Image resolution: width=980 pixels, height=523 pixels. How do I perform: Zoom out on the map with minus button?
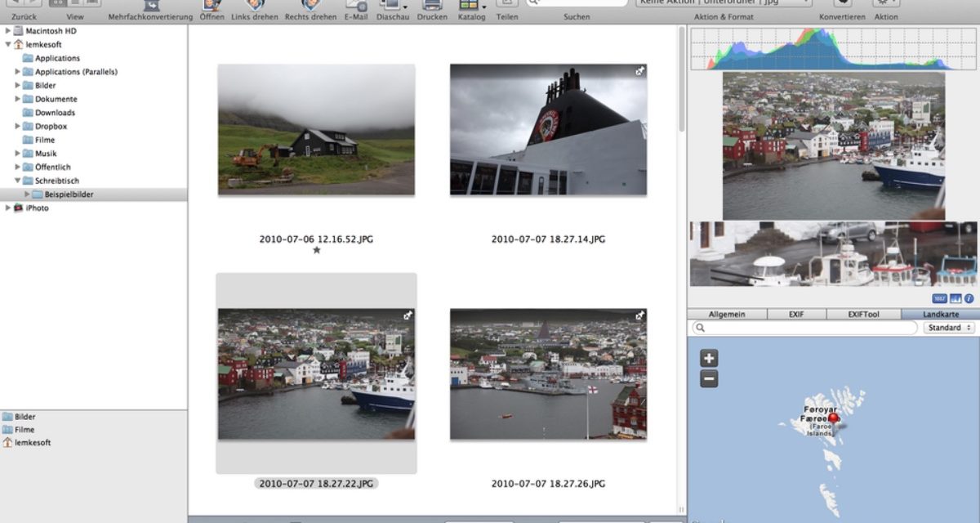[x=710, y=378]
